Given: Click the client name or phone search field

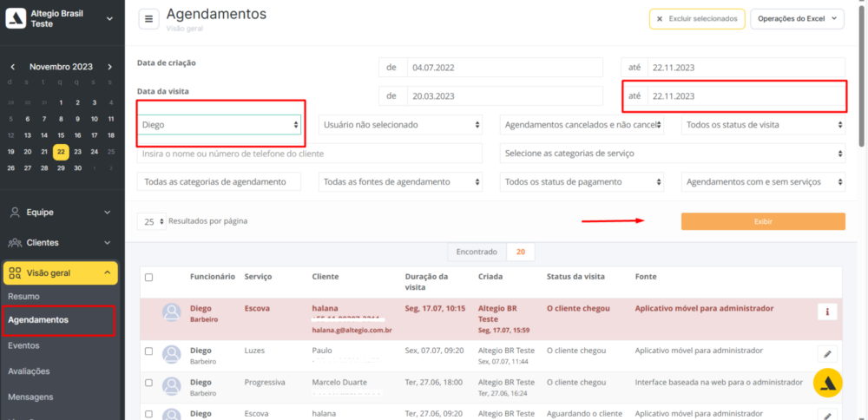Looking at the screenshot, I should coord(310,154).
